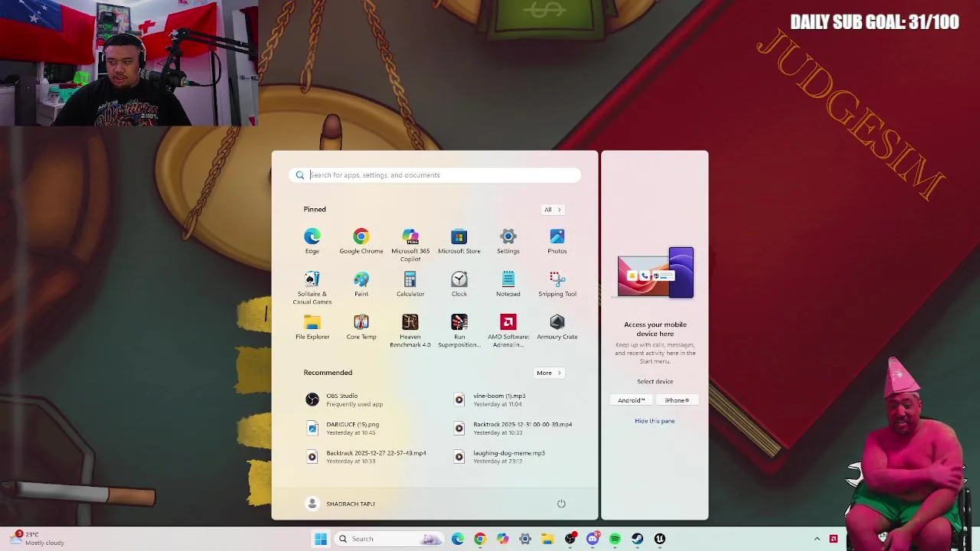Launch the Snipping Tool

tap(557, 284)
